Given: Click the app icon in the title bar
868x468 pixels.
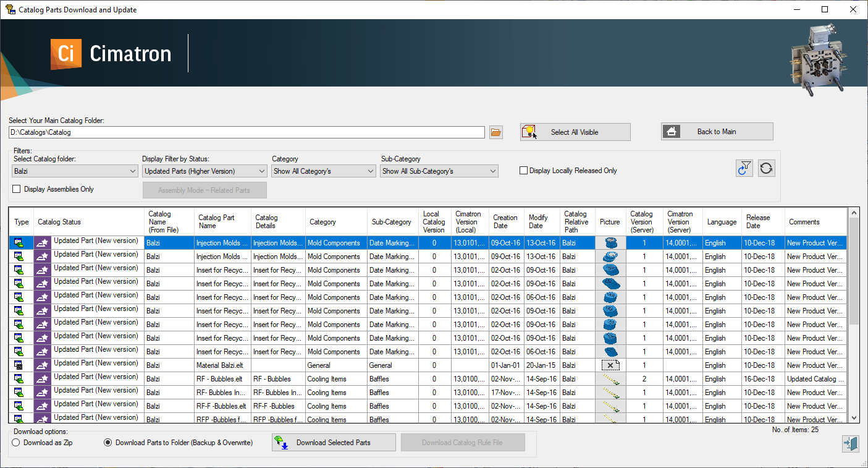Looking at the screenshot, I should tap(10, 10).
